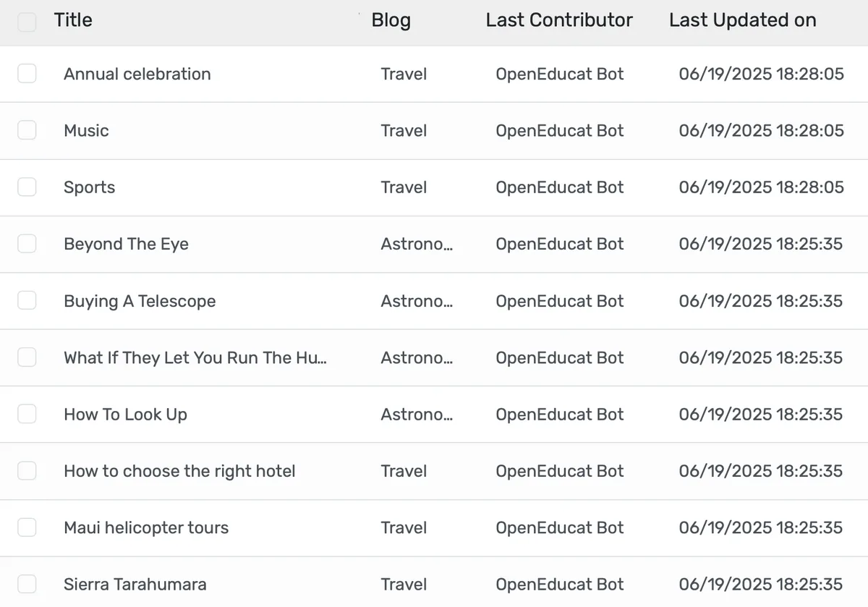Click OpenEducat Bot contributor on the Sports row
The image size is (868, 607).
click(x=559, y=187)
